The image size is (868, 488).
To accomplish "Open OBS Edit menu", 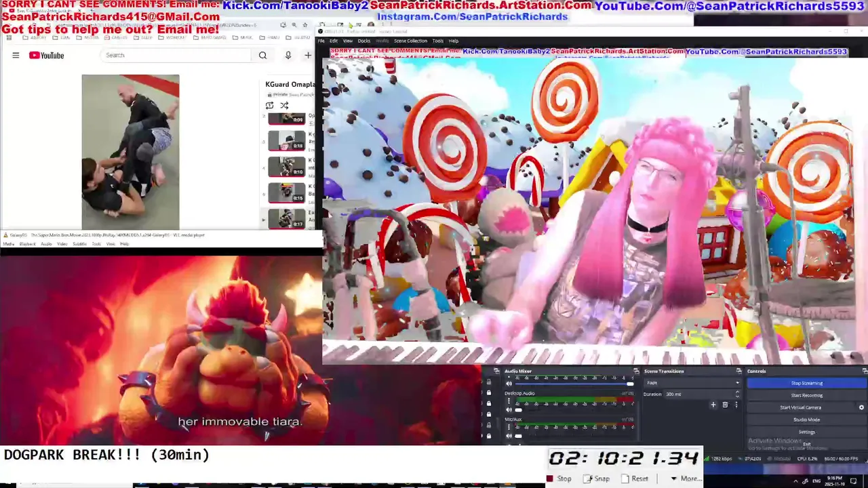I will pos(334,41).
